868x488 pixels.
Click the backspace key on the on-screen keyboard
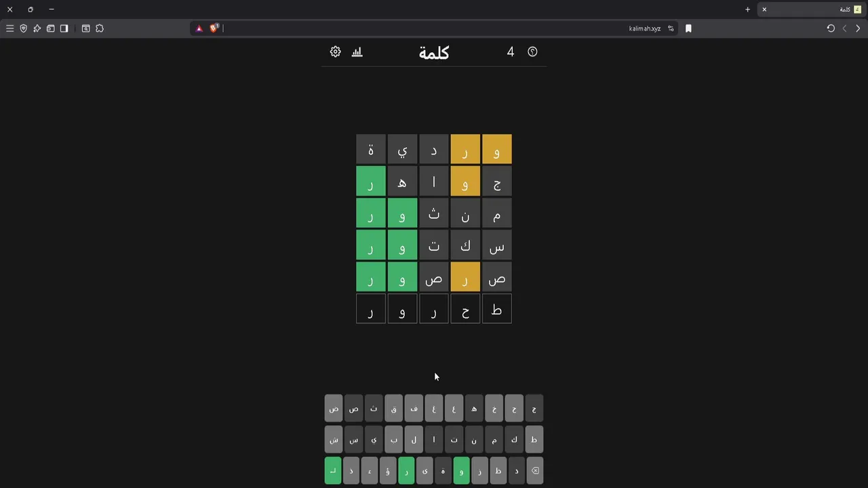[534, 470]
